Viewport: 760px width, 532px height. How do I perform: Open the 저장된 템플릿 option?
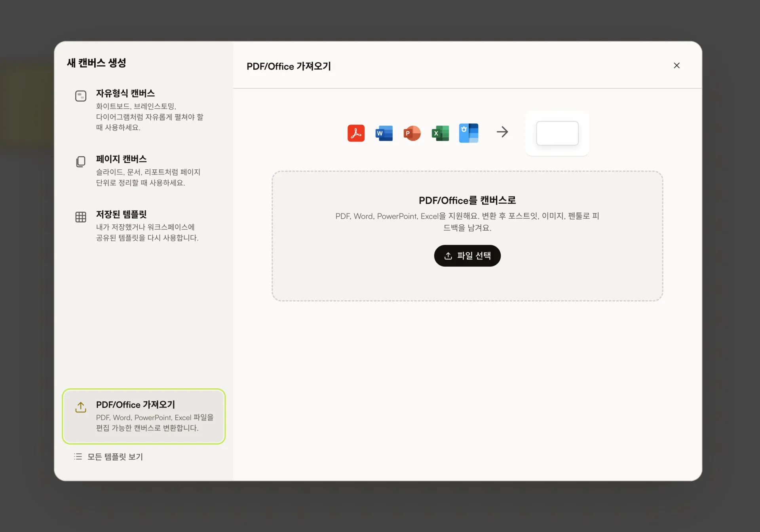click(144, 225)
